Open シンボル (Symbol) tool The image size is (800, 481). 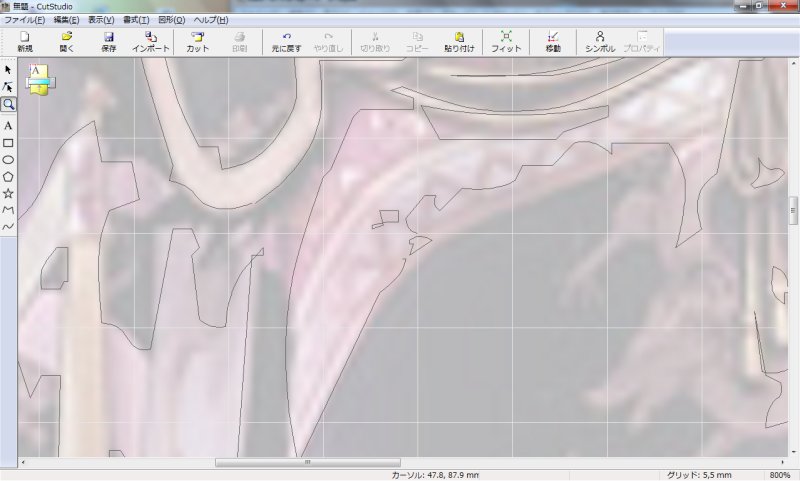pos(600,42)
